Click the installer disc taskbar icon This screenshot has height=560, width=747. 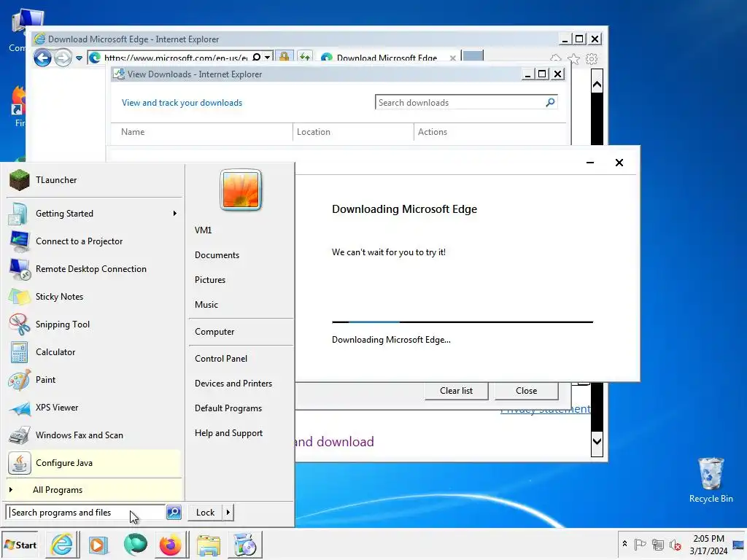pyautogui.click(x=245, y=545)
